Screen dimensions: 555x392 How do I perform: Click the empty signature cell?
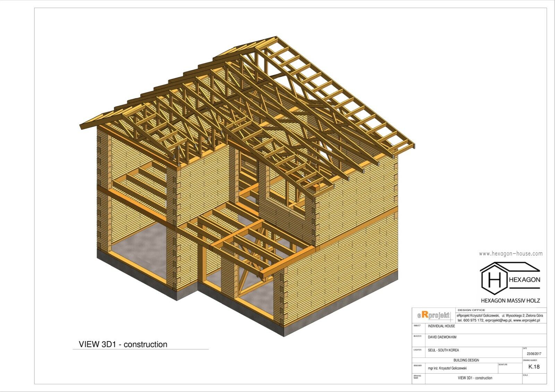point(510,369)
